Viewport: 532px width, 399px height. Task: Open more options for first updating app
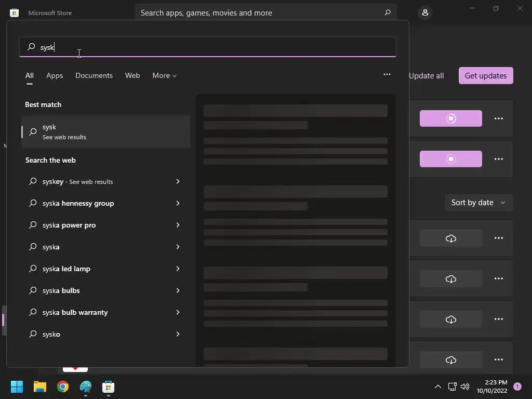click(498, 118)
